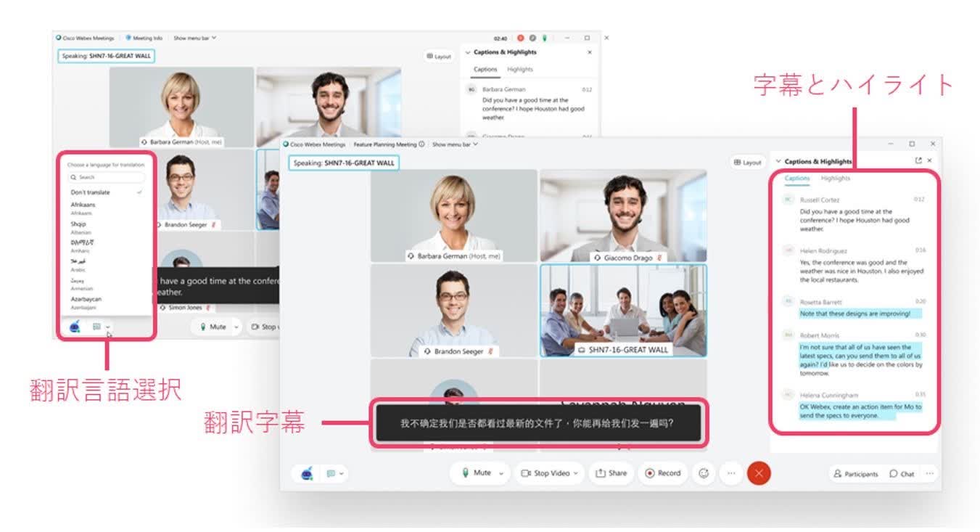Open more options ellipsis beside reactions
The width and height of the screenshot is (980, 532).
click(x=730, y=473)
